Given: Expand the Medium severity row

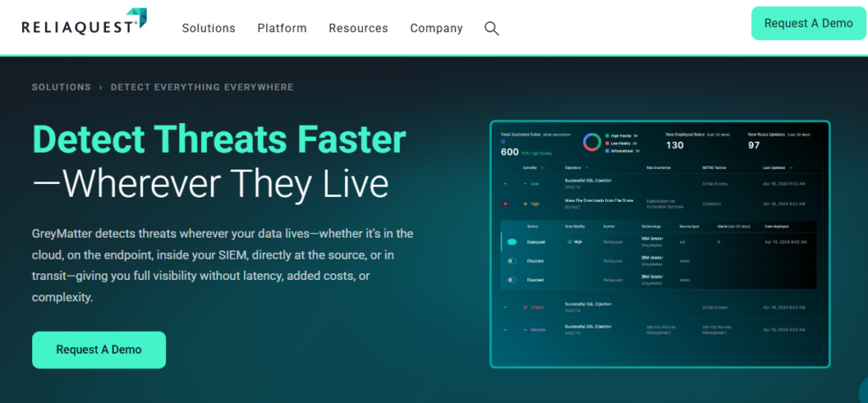Looking at the screenshot, I should coord(505,330).
